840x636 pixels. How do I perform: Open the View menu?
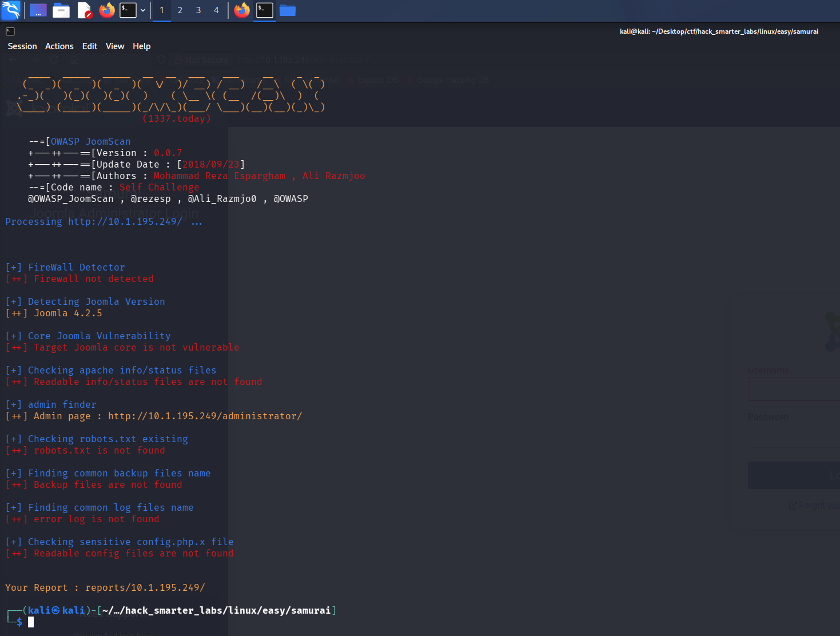[115, 46]
